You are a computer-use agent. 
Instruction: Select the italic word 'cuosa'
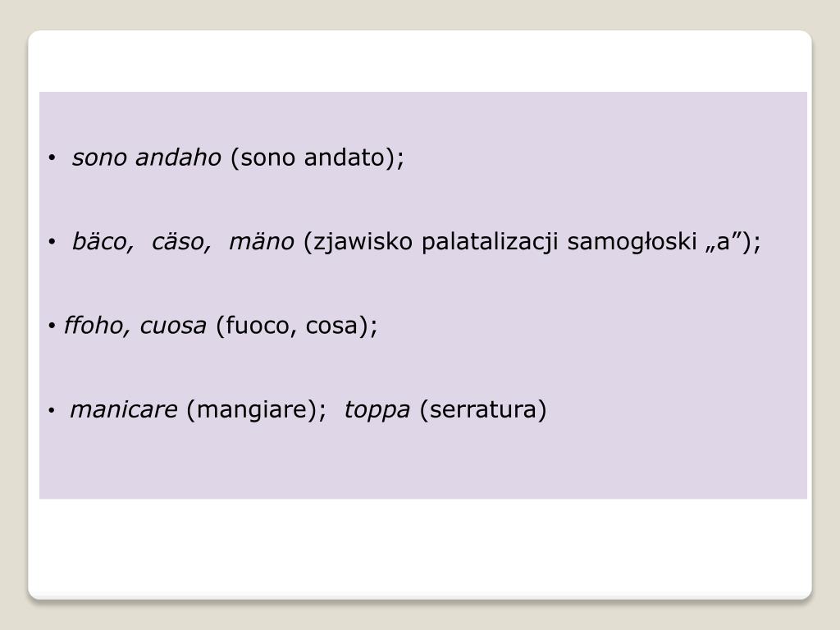[x=173, y=326]
